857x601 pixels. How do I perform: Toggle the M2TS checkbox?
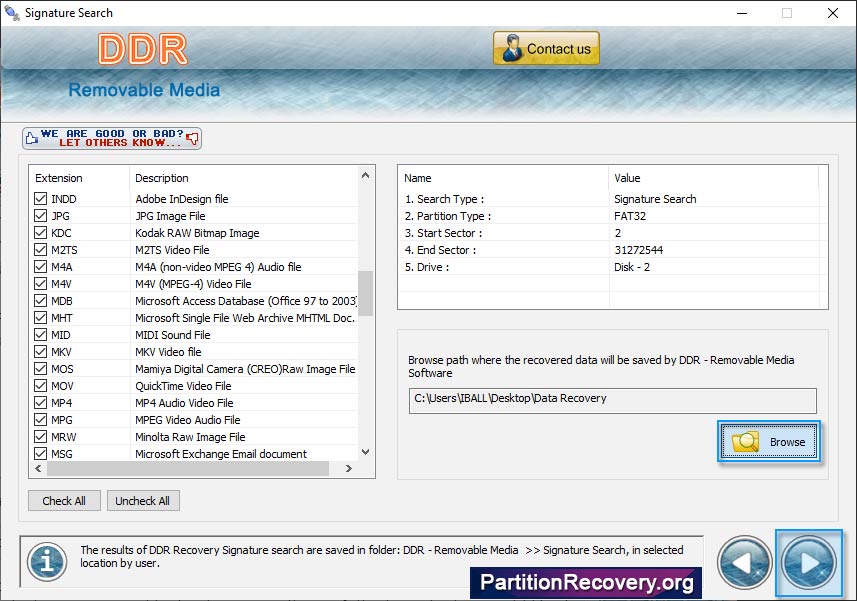coord(40,250)
